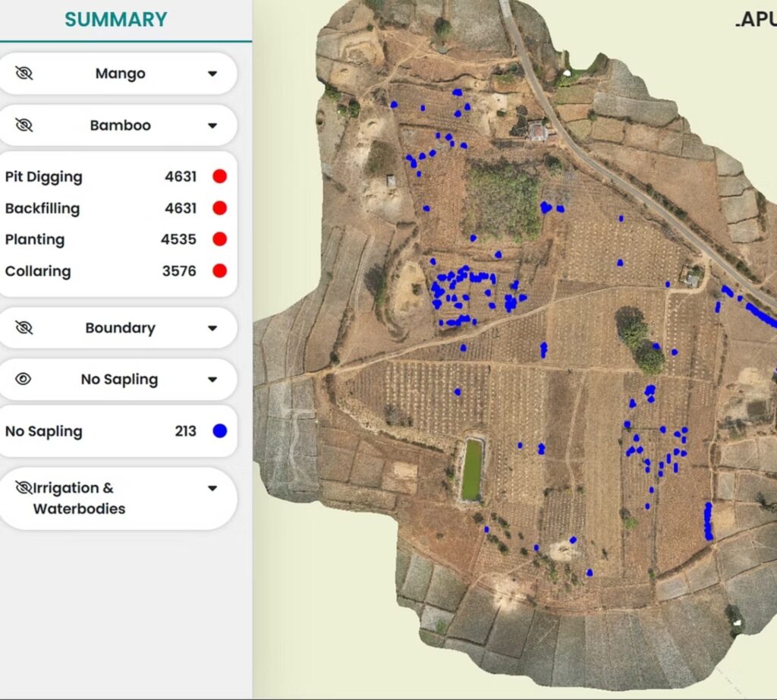Hide the No Sapling layer eye icon
The height and width of the screenshot is (700, 777).
(24, 380)
